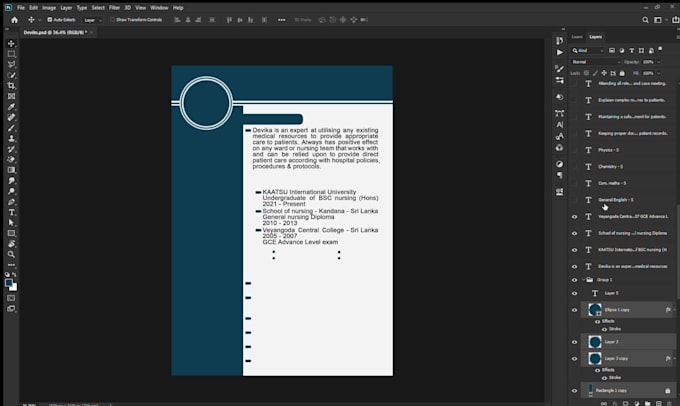The image size is (680, 406).
Task: Click the Layer 3 copy thumbnail
Action: tap(595, 358)
